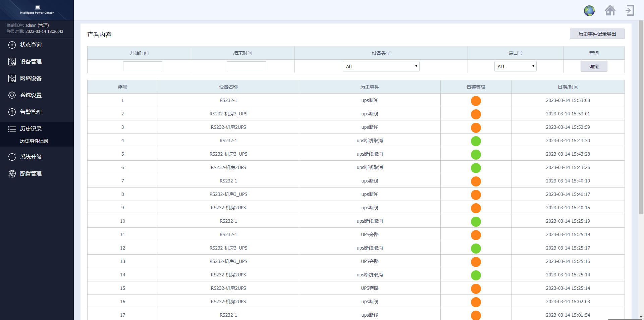This screenshot has width=644, height=320.
Task: Click the 配置管理 globe icon
Action: click(x=12, y=174)
